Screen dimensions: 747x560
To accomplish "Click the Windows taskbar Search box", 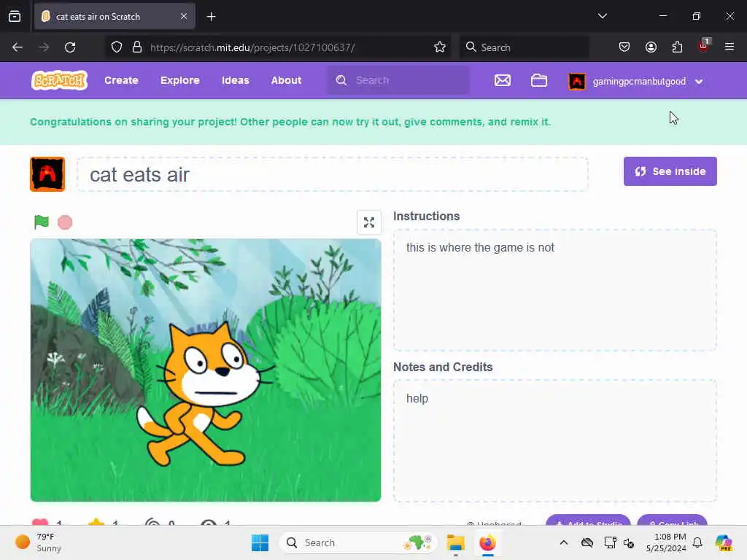I will [357, 542].
